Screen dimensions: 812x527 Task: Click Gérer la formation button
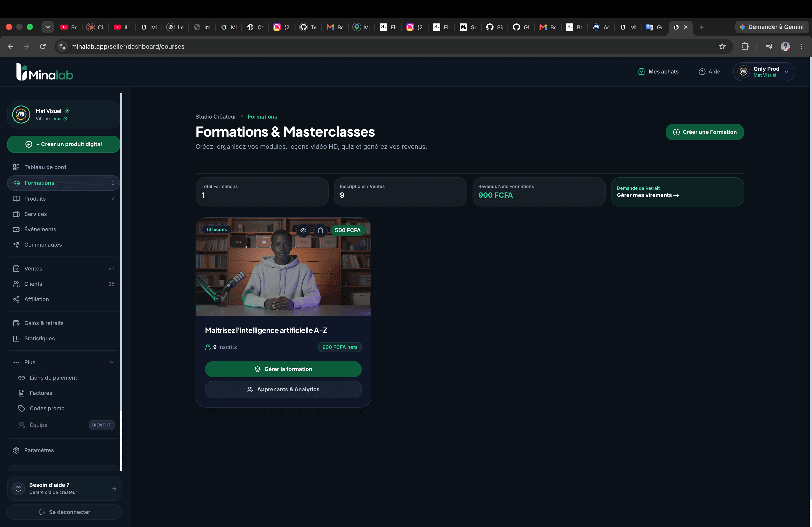point(283,369)
